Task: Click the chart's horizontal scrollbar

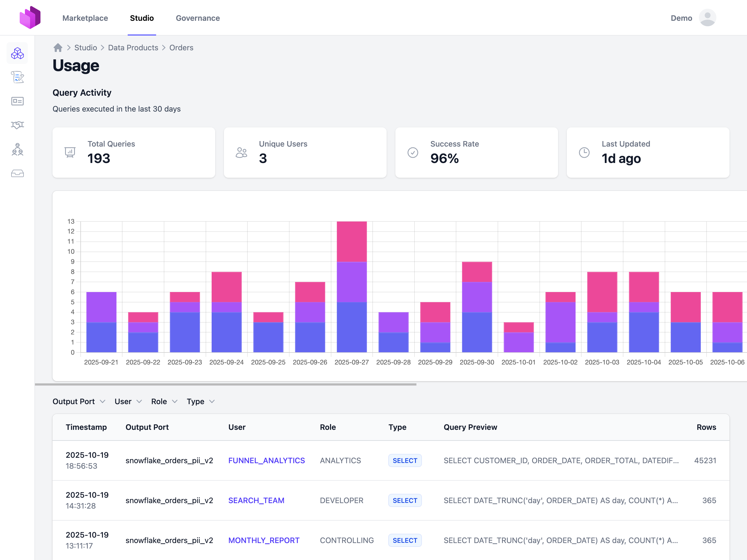Action: 226,384
